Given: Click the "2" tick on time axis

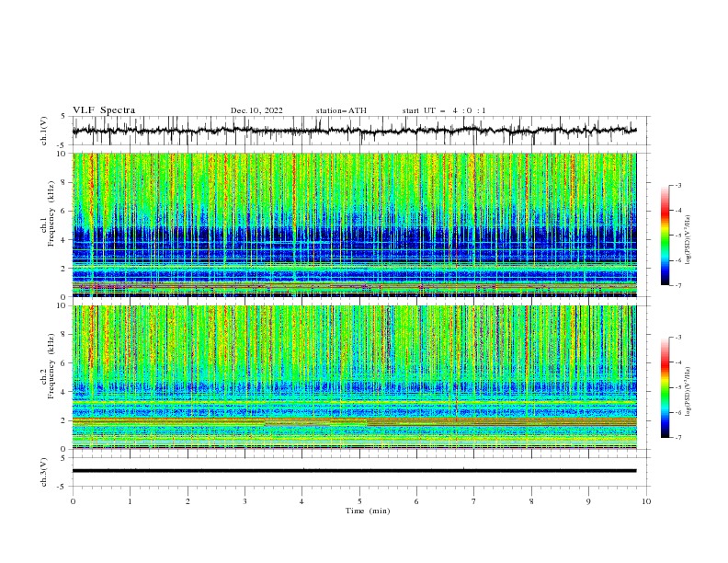Looking at the screenshot, I should [188, 501].
